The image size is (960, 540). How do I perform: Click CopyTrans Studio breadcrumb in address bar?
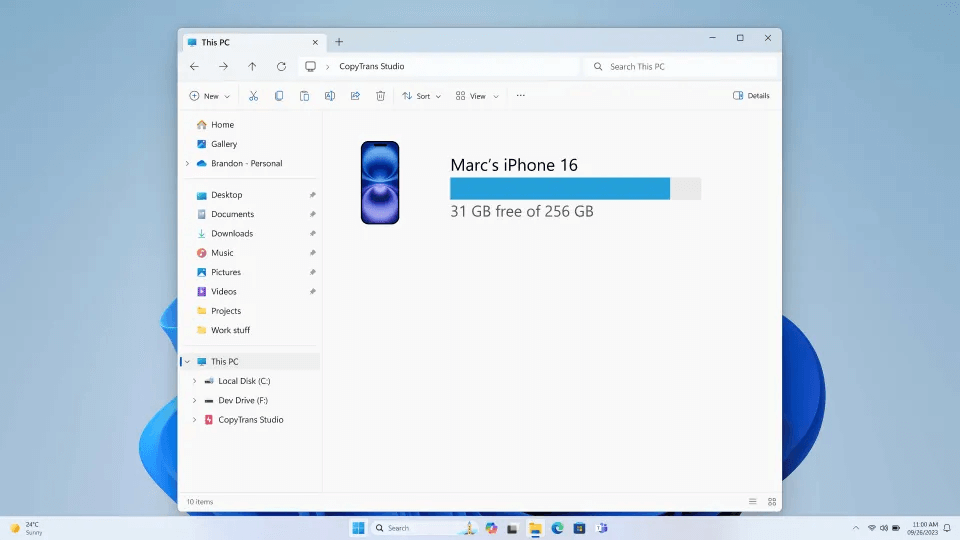tap(372, 66)
